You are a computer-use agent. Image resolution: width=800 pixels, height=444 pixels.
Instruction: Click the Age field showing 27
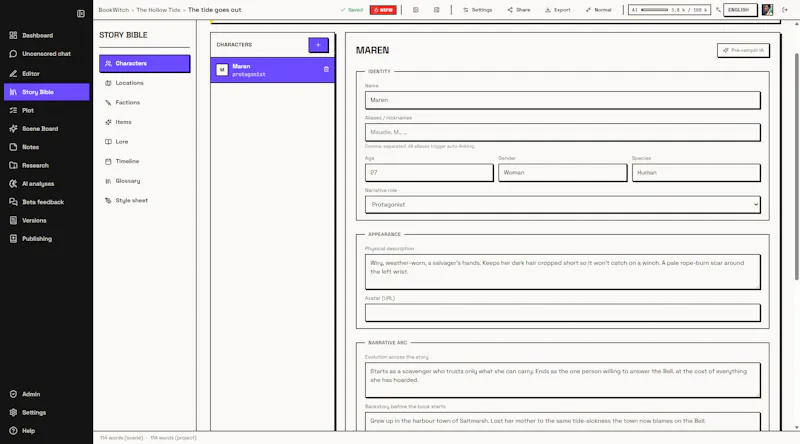click(x=429, y=172)
